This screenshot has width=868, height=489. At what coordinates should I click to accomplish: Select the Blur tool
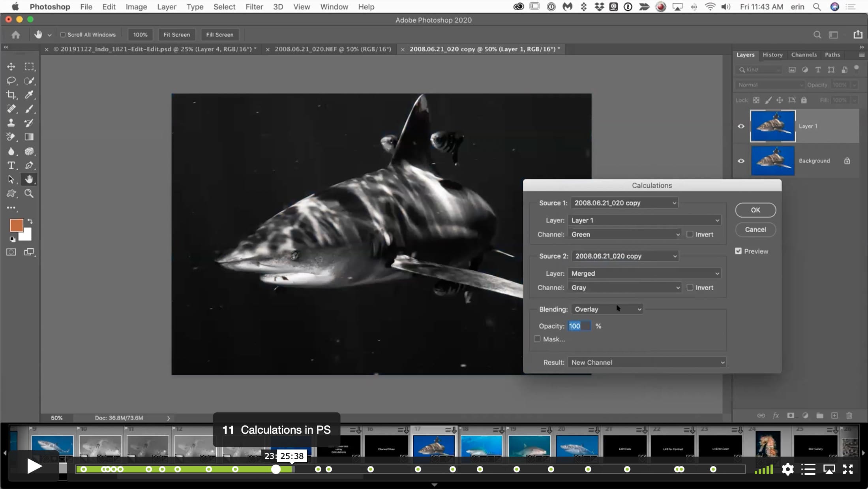point(11,151)
